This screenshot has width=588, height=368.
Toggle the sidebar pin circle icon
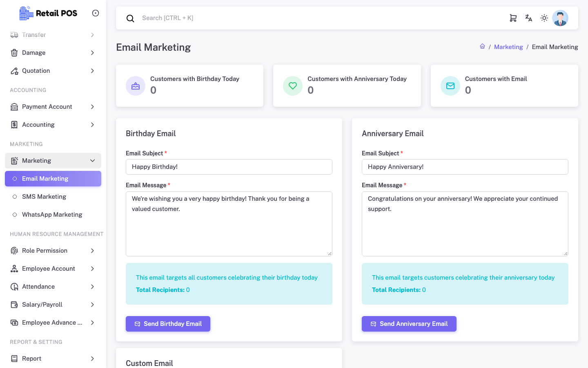click(96, 13)
